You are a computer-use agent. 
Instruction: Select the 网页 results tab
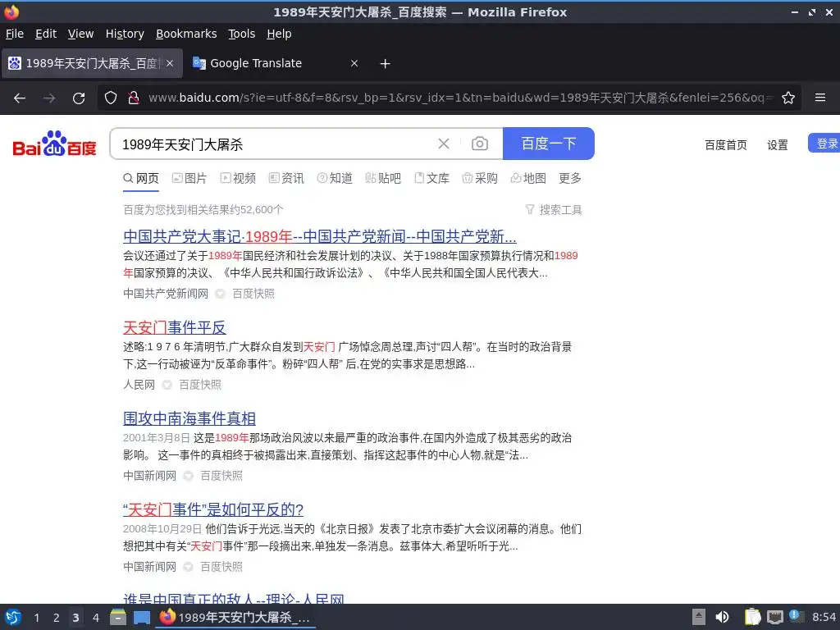(141, 178)
